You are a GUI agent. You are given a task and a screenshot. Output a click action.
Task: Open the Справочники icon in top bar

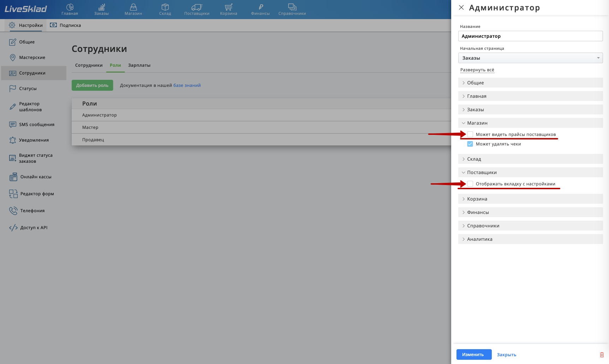coord(292,7)
